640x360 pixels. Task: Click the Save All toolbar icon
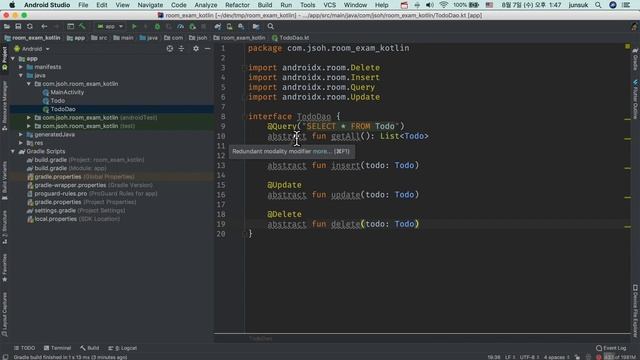[18, 27]
